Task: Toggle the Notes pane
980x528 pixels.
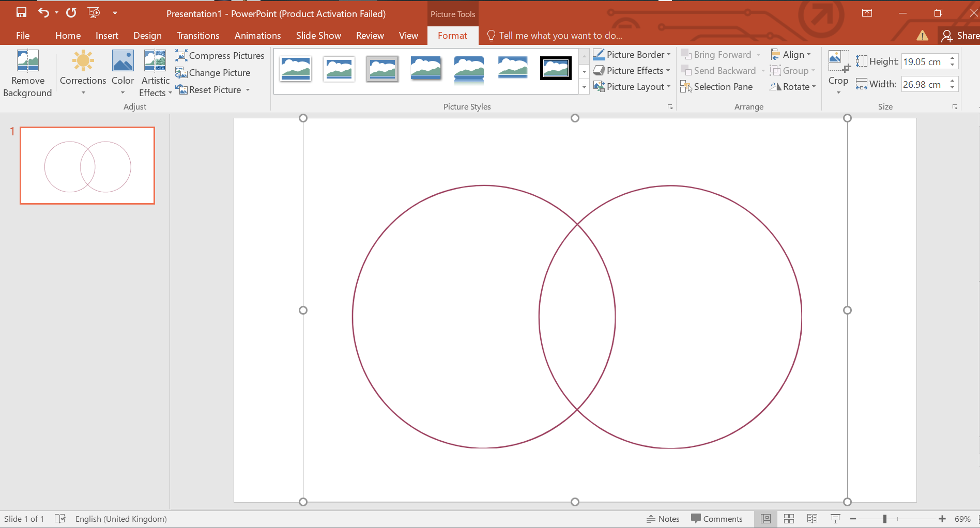Action: [663, 519]
